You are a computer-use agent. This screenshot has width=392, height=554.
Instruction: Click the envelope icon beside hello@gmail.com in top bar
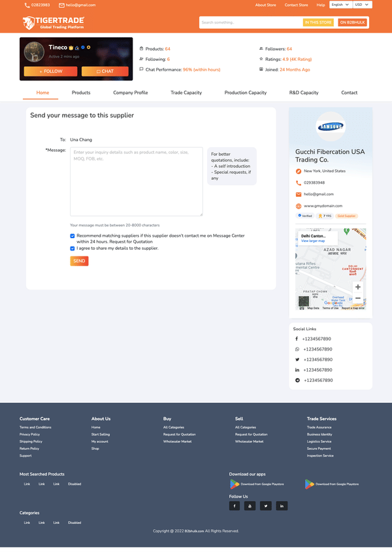61,5
